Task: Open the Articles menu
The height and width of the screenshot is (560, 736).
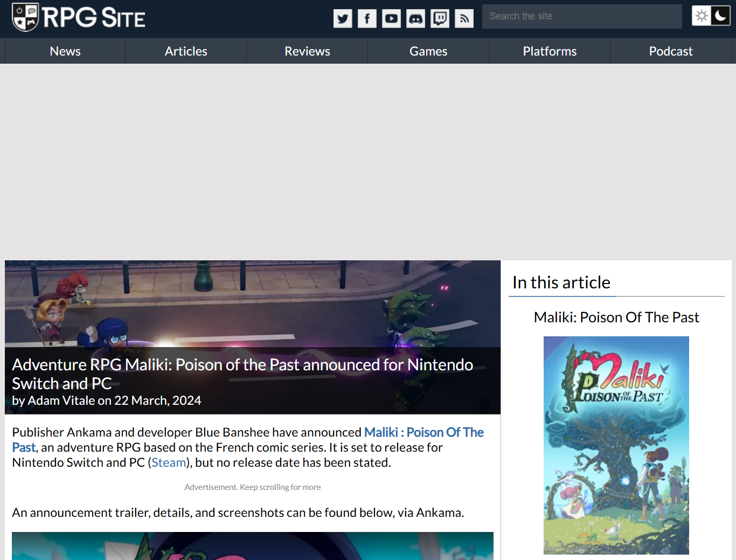Action: pos(186,51)
